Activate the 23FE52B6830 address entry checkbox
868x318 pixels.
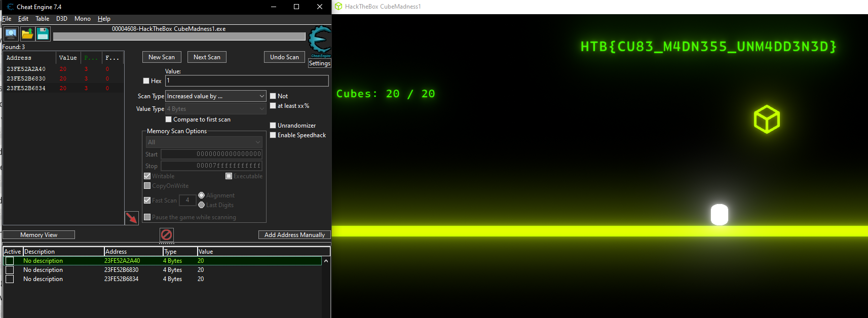(10, 270)
